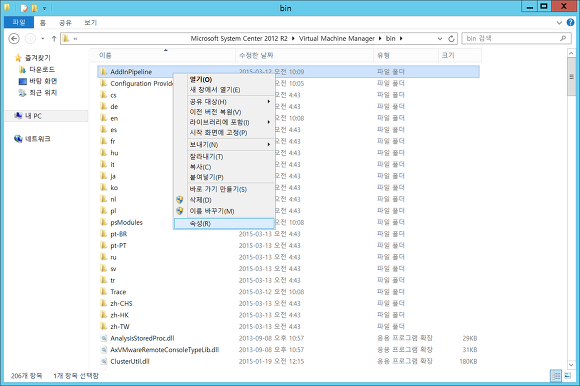Select the zh-CHS folder
The image size is (580, 386).
click(121, 304)
